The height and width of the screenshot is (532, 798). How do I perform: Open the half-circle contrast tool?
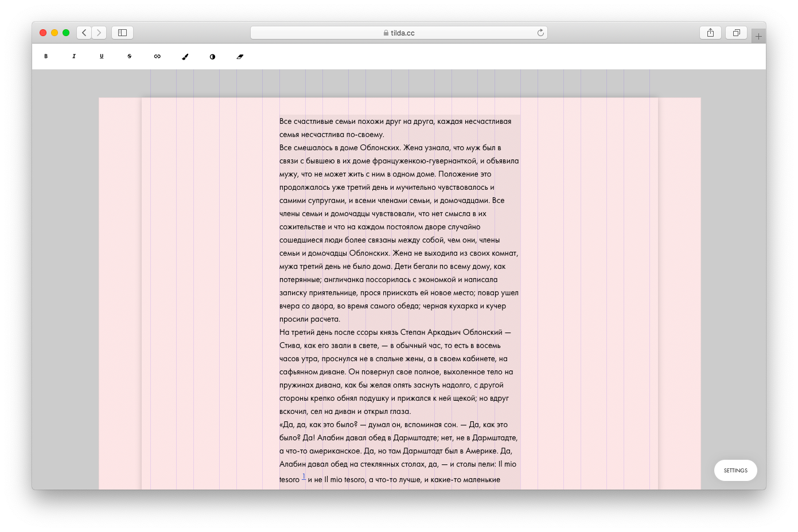[212, 57]
